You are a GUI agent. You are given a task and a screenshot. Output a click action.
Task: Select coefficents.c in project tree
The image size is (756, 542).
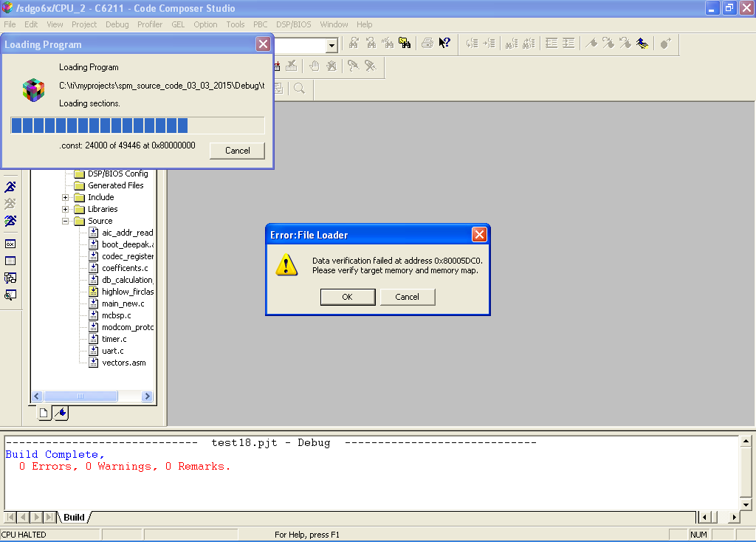click(125, 268)
